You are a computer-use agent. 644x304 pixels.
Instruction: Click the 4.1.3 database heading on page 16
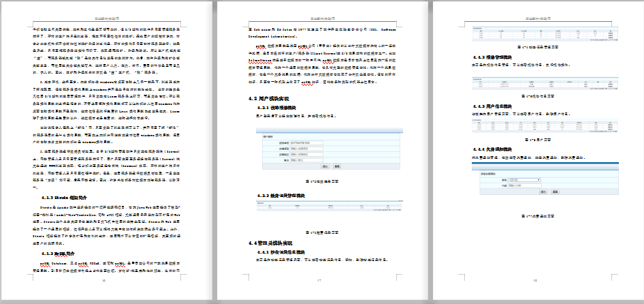61,253
